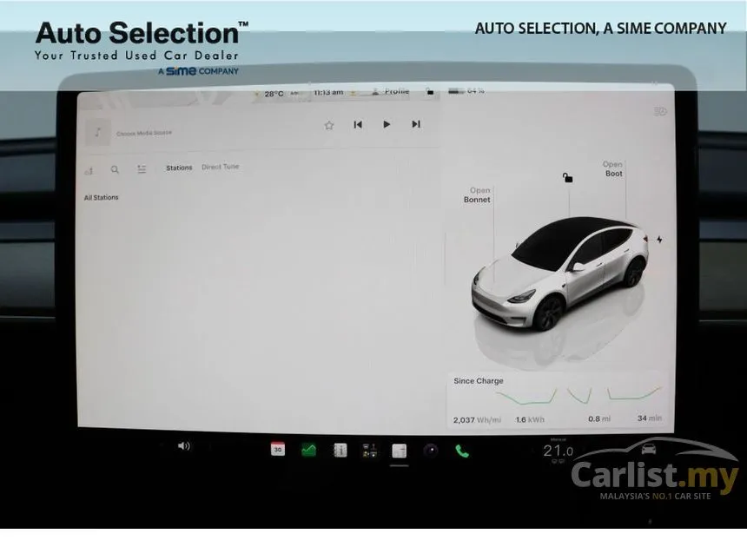Adjust the 21.0 cabin temperature setting
This screenshot has width=747, height=560.
click(x=558, y=451)
